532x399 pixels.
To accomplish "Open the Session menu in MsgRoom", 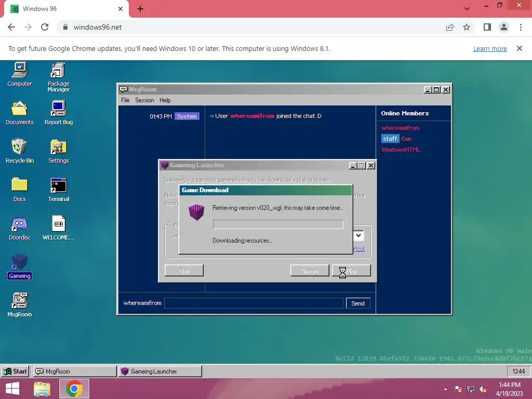I will (144, 100).
